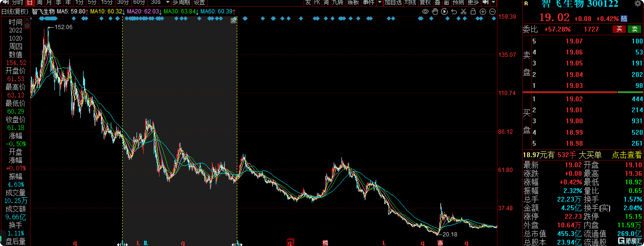This screenshot has width=644, height=246.
Task: Select the 周 weekly period tab
Action: tap(39, 2)
